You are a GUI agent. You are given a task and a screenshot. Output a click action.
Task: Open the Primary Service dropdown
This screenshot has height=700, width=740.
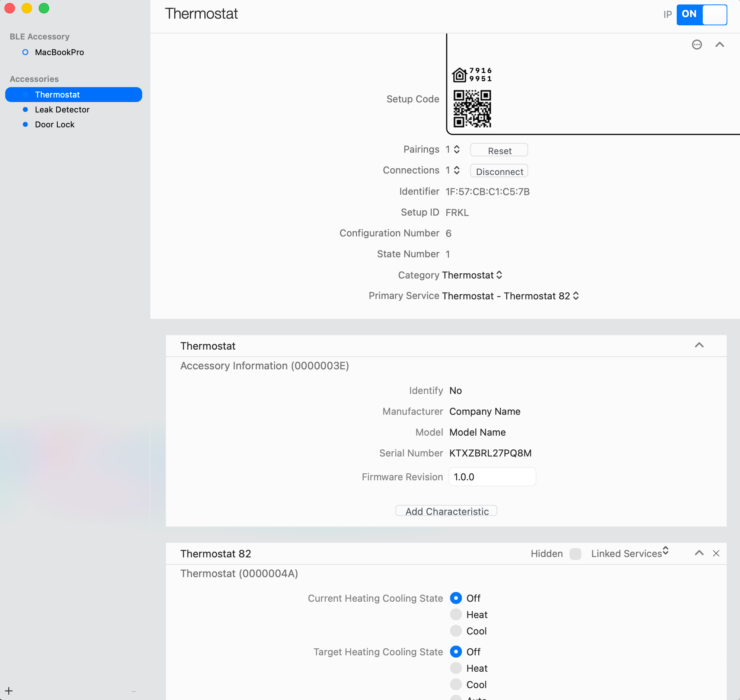tap(510, 296)
